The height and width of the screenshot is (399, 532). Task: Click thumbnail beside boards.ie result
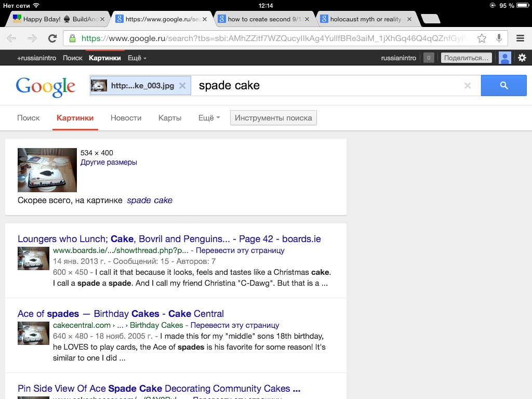point(33,259)
